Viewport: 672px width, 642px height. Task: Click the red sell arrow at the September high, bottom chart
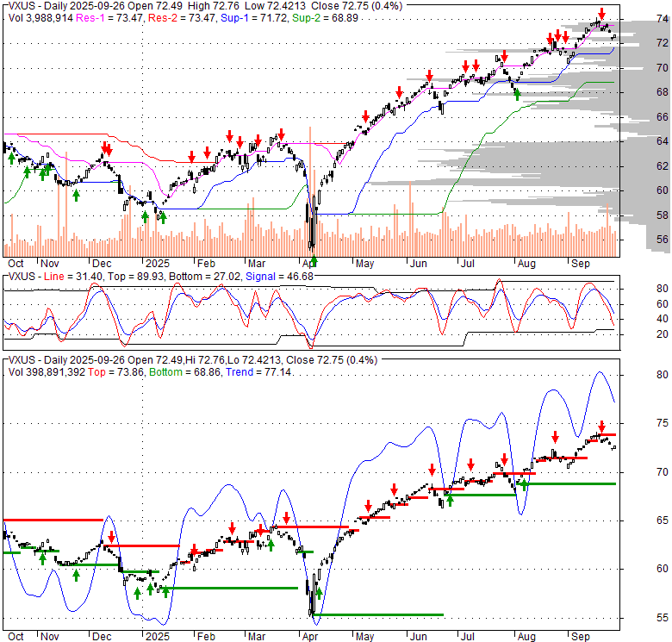click(601, 427)
